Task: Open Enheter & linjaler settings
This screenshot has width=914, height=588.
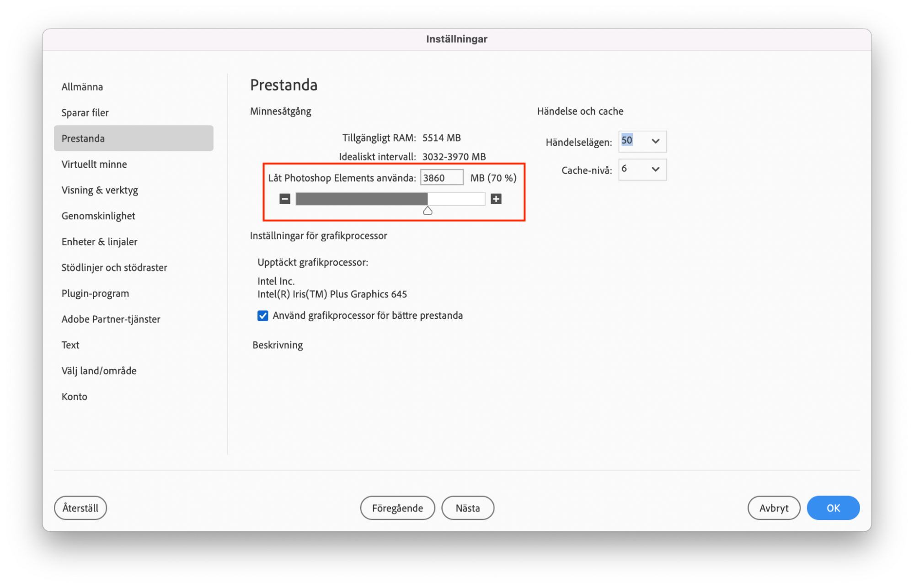Action: (x=134, y=242)
